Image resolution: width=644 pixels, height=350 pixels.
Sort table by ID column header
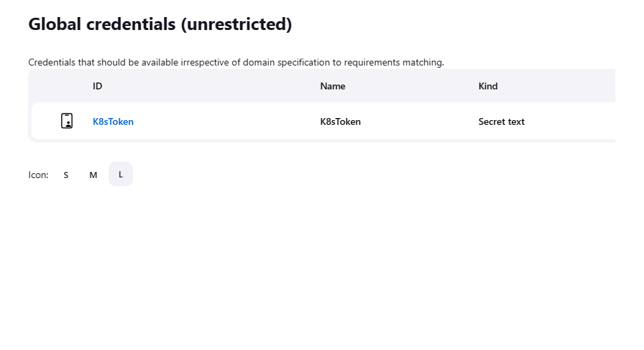click(x=98, y=86)
